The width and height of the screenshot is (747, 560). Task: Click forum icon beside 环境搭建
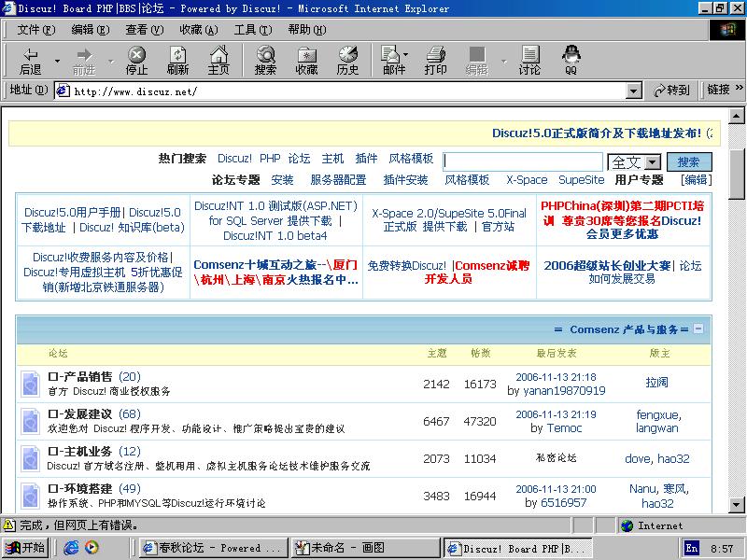click(31, 496)
